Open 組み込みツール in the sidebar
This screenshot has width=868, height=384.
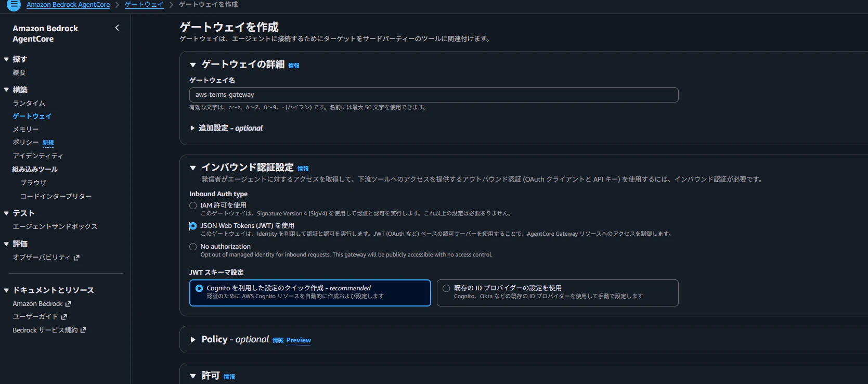[x=35, y=170]
